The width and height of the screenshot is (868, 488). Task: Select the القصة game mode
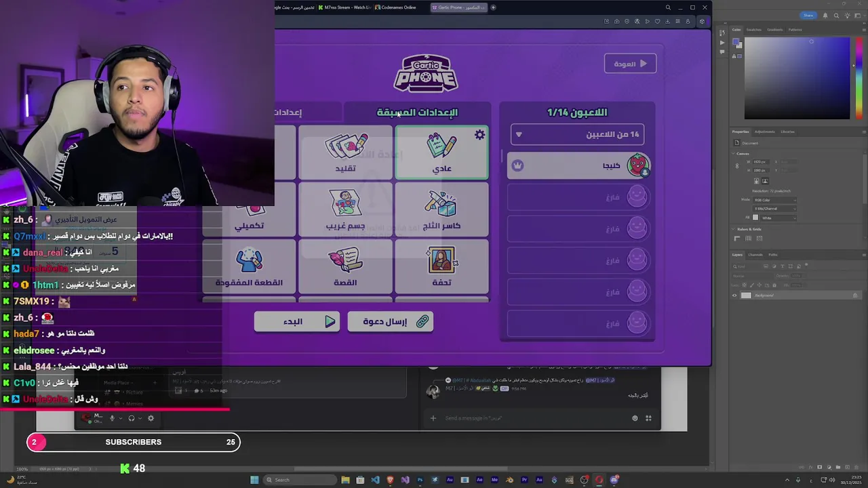345,266
